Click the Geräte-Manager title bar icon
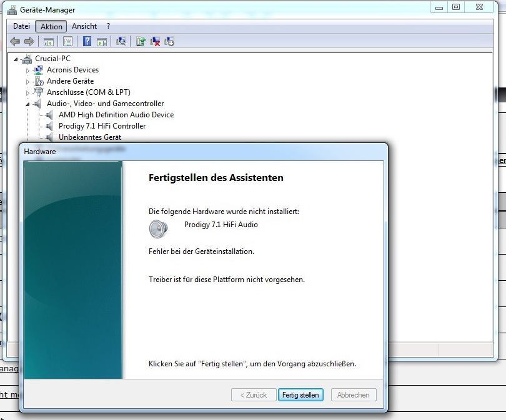Screen dimensions: 506x420 click(x=12, y=9)
